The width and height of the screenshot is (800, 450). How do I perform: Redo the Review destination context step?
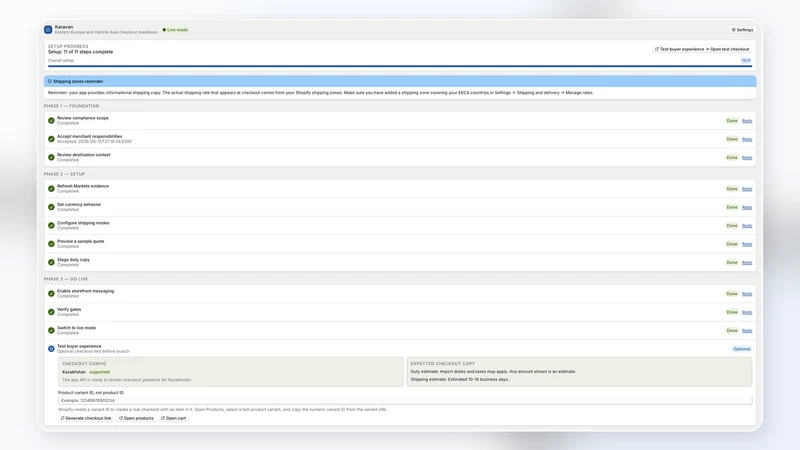pos(747,158)
